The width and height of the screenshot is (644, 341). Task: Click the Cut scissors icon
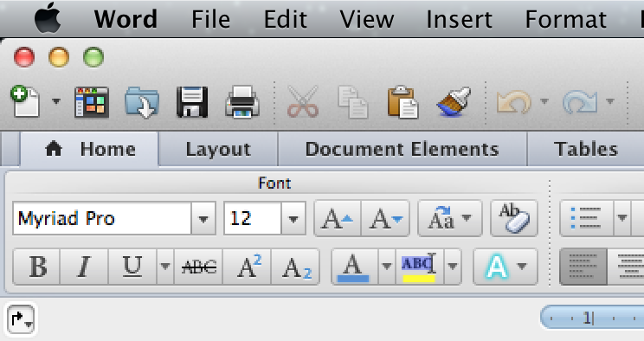(x=303, y=101)
